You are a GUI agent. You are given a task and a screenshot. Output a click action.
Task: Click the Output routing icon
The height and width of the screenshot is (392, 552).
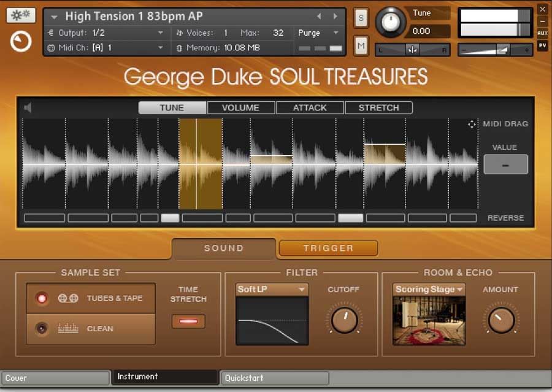[x=51, y=33]
